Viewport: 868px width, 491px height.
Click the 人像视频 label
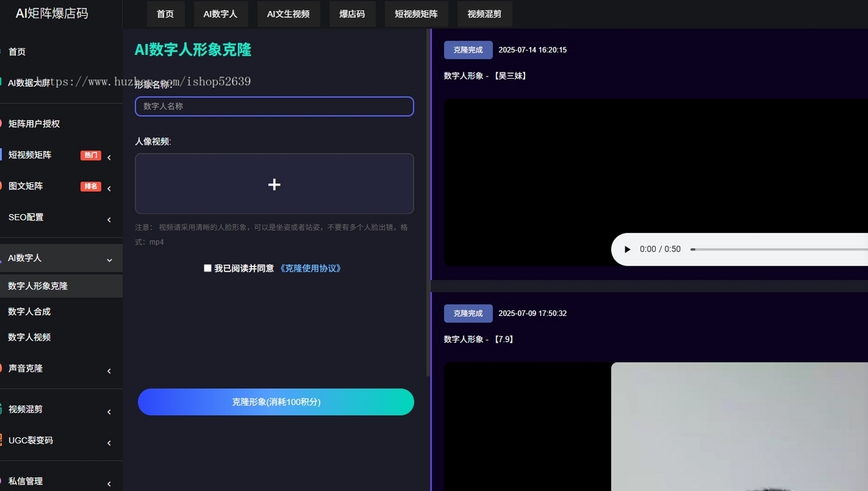pos(153,142)
